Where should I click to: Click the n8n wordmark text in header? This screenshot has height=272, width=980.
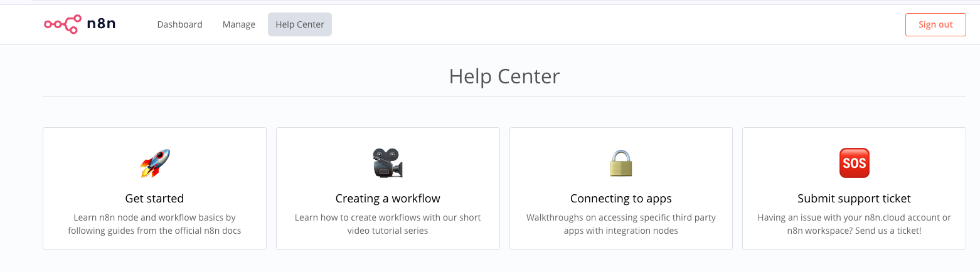point(101,24)
